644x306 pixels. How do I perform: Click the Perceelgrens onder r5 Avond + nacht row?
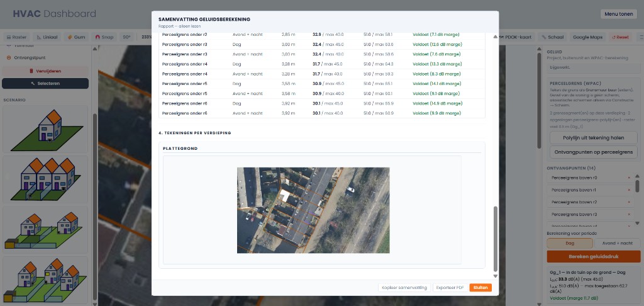pyautogui.click(x=322, y=93)
